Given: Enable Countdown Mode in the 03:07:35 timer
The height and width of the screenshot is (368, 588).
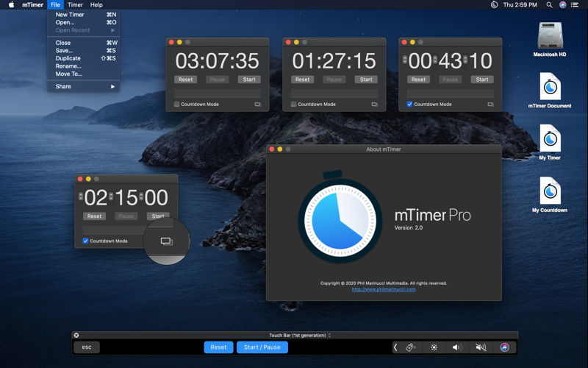Looking at the screenshot, I should 176,105.
